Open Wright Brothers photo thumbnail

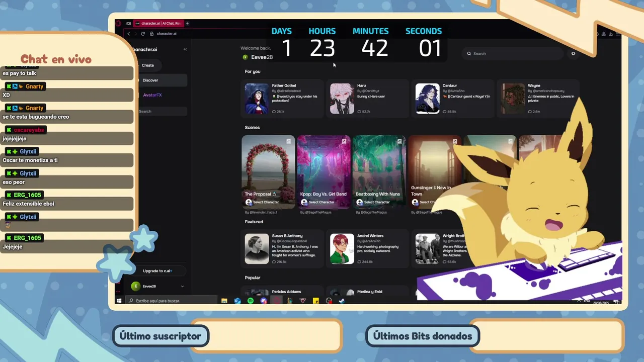428,248
